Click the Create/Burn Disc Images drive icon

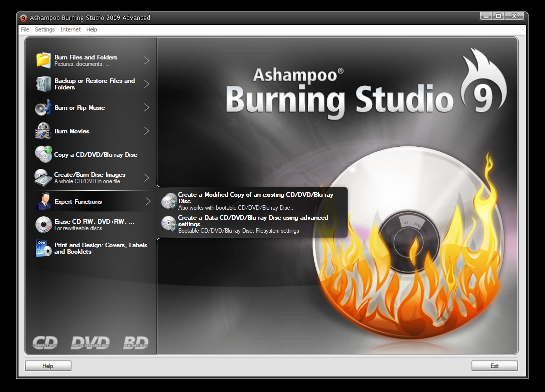point(43,178)
